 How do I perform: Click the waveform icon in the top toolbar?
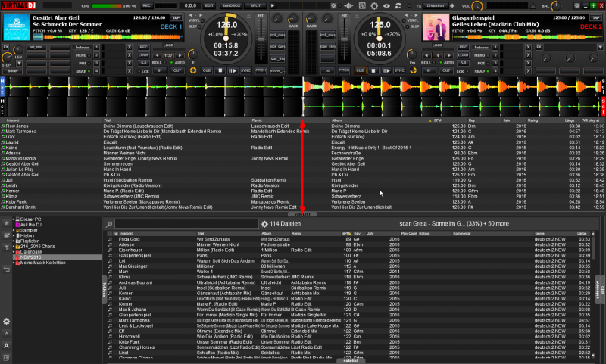click(348, 6)
